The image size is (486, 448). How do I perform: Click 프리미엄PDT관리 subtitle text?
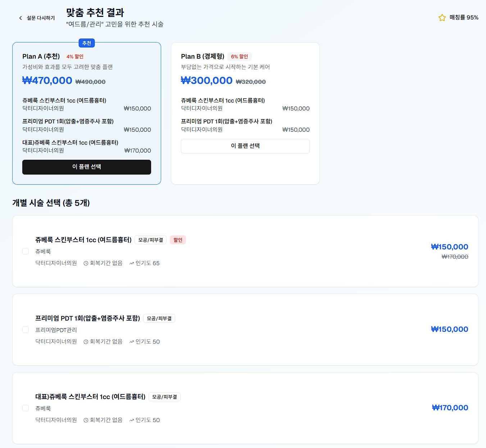(x=56, y=330)
